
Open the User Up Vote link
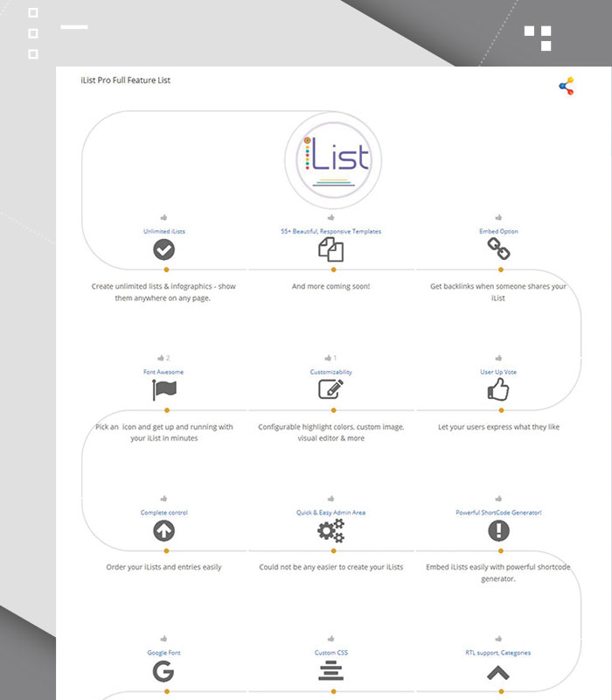click(498, 372)
